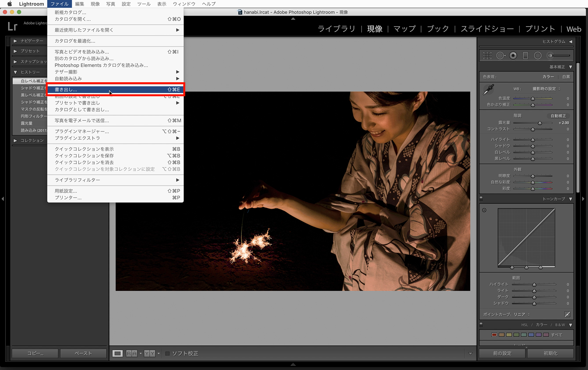Click the 初期化 reset button
The width and height of the screenshot is (588, 370).
coord(550,353)
